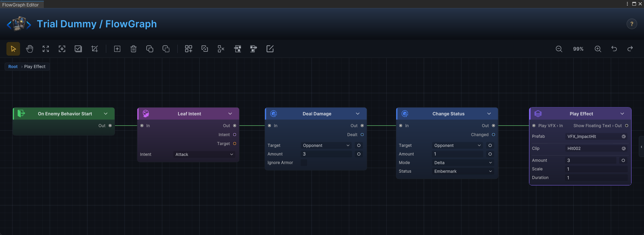Click the trash delete icon
This screenshot has width=644, height=235.
pos(133,49)
